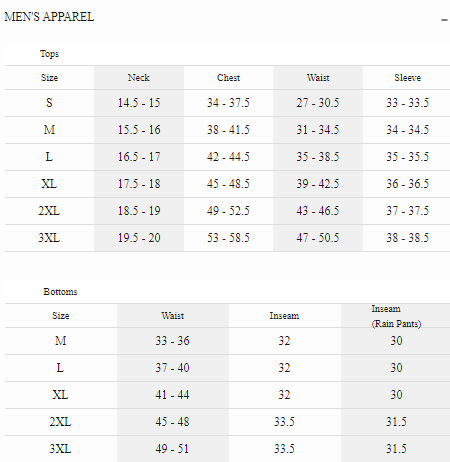Screen dimensions: 450x462
Task: Click the 41 - 44 bottoms waist cell
Action: [173, 395]
